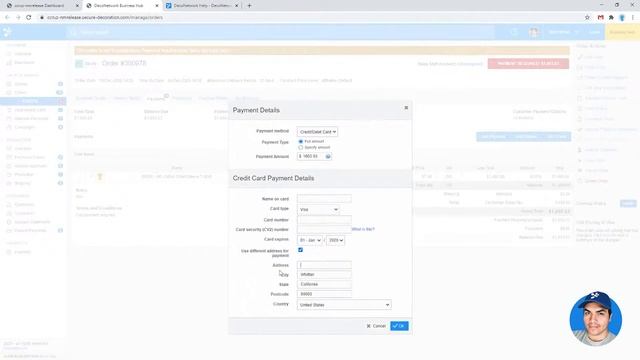Reload the page with the refresh icon
The height and width of the screenshot is (360, 640).
[29, 18]
